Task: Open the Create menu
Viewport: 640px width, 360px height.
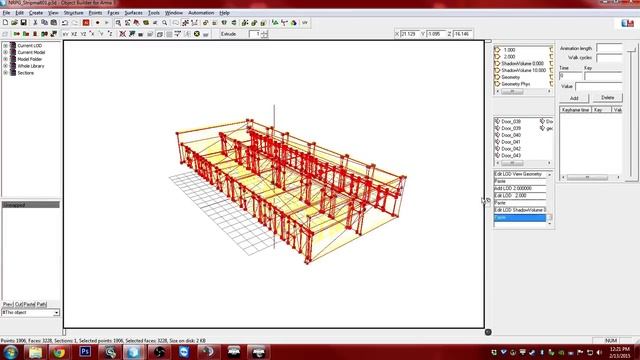Action: [36, 13]
